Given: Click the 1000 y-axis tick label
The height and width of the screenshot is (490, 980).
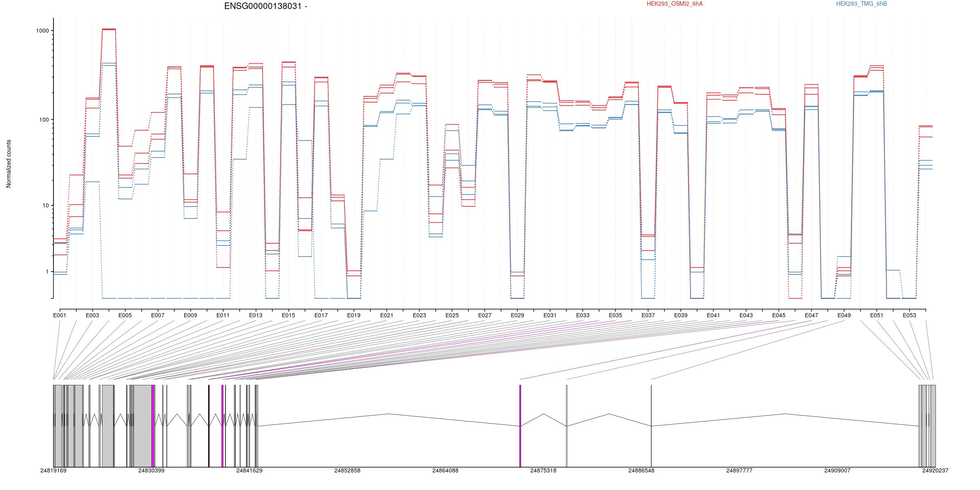Looking at the screenshot, I should coord(43,31).
